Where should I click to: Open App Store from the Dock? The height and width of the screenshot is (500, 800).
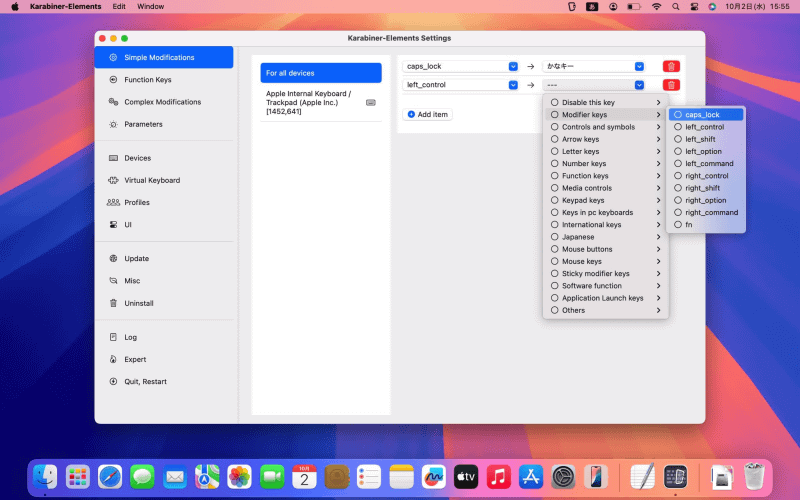click(x=531, y=477)
